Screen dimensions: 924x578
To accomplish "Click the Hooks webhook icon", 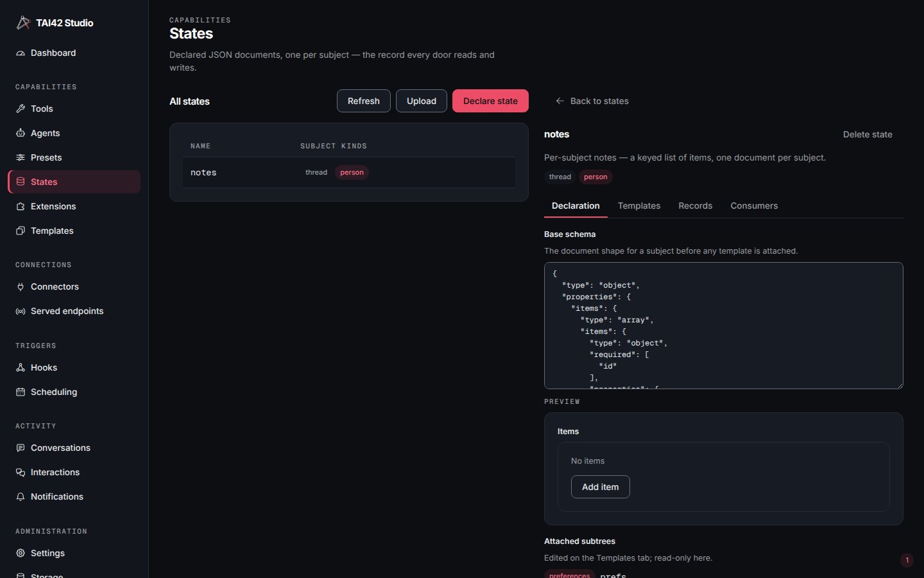I will pyautogui.click(x=21, y=368).
